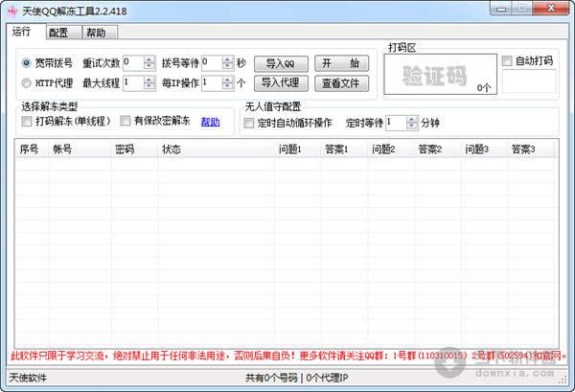The width and height of the screenshot is (575, 392).
Task: Enable the 自动打码 checkbox
Action: (507, 60)
